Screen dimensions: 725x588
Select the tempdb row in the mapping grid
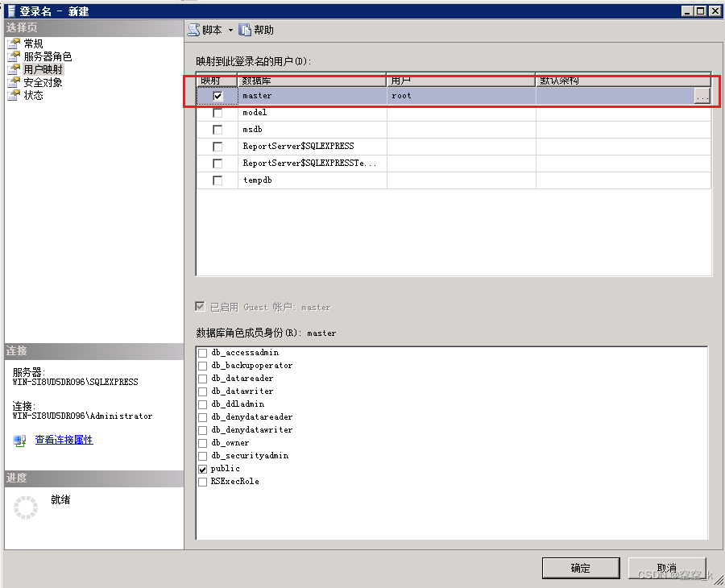point(306,180)
